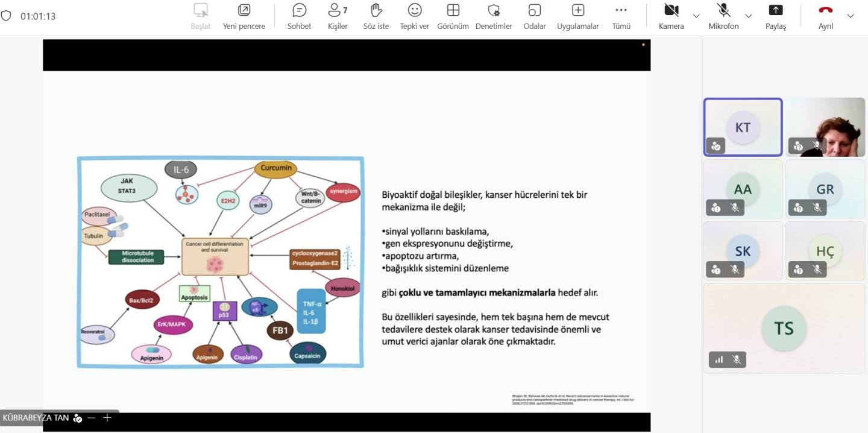Select the HÇ participant tile

click(x=825, y=251)
